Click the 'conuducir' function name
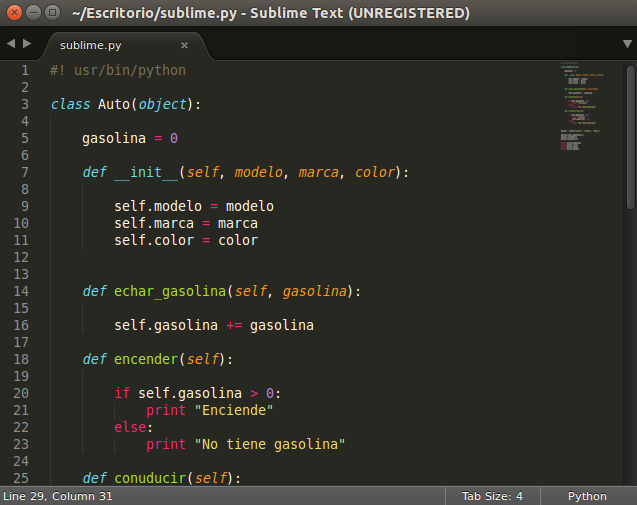 coord(150,478)
